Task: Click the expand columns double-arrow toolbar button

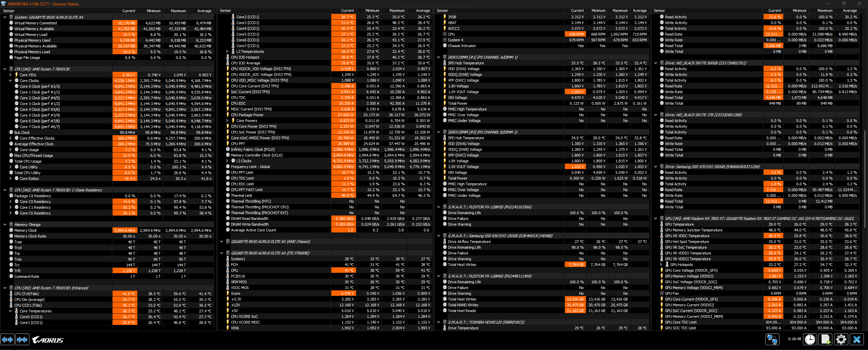Action: pos(7,339)
